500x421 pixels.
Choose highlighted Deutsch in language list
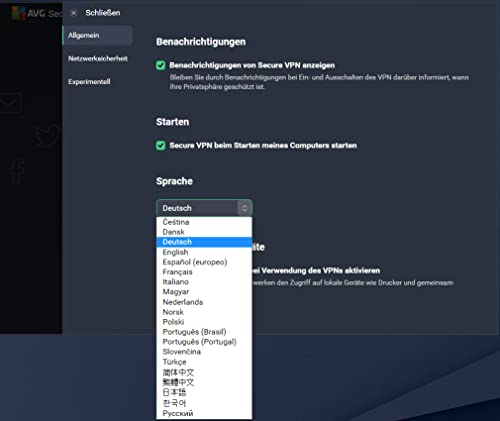[x=204, y=242]
